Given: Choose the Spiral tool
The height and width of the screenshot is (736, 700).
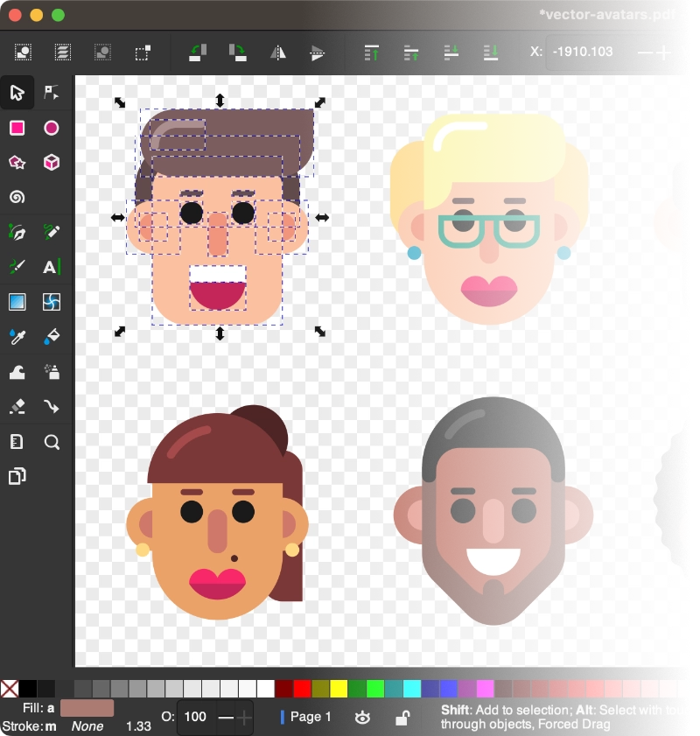Looking at the screenshot, I should [x=17, y=198].
